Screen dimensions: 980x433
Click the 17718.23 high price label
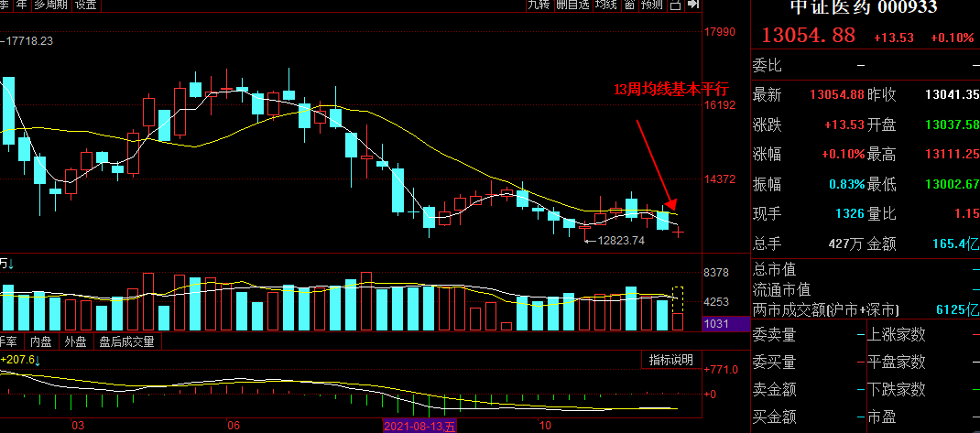(x=30, y=40)
